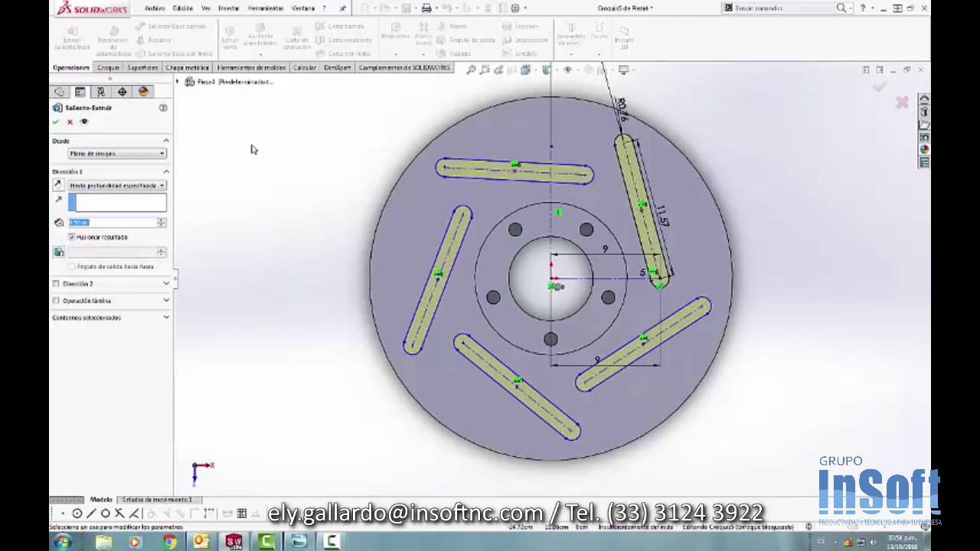
Task: Open File Explorer folder on taskbar
Action: (x=103, y=542)
